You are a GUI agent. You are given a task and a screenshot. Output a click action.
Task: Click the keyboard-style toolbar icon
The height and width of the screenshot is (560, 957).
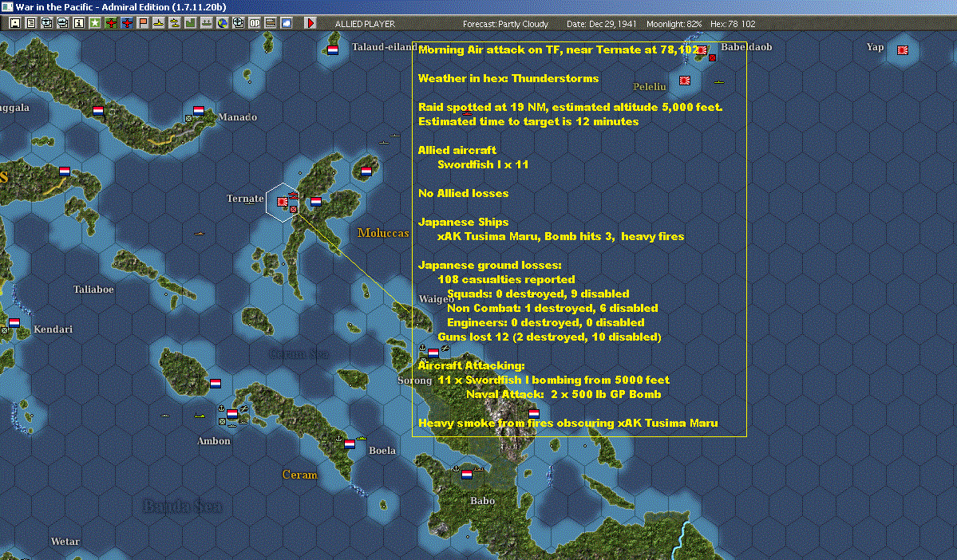click(x=270, y=23)
